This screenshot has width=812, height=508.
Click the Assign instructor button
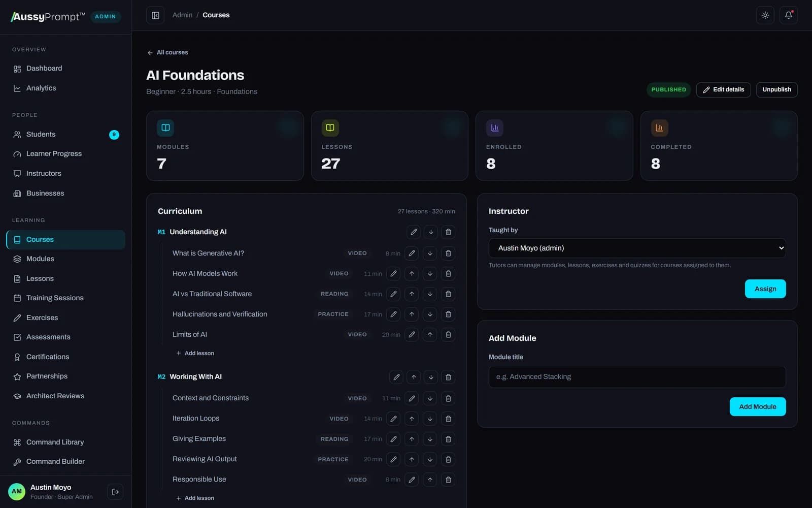pyautogui.click(x=765, y=289)
